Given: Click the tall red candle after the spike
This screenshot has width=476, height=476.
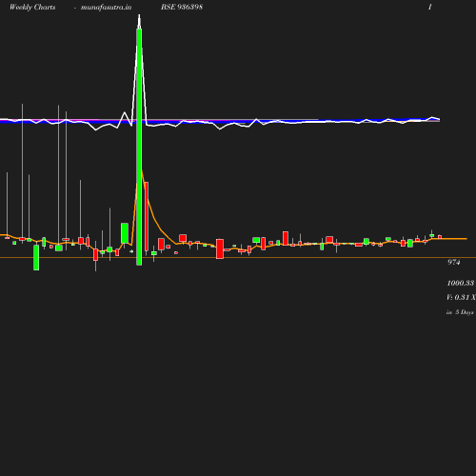Looking at the screenshot, I should tap(147, 216).
